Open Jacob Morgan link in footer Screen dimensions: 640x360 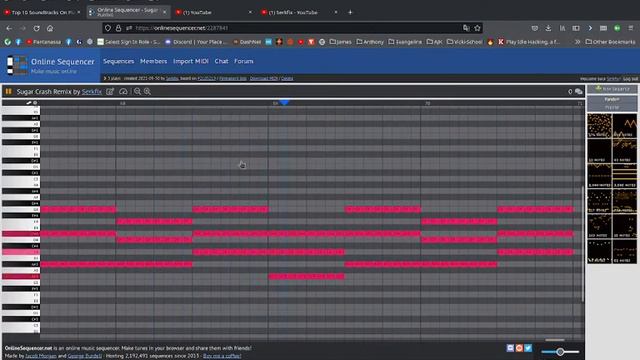(41, 356)
